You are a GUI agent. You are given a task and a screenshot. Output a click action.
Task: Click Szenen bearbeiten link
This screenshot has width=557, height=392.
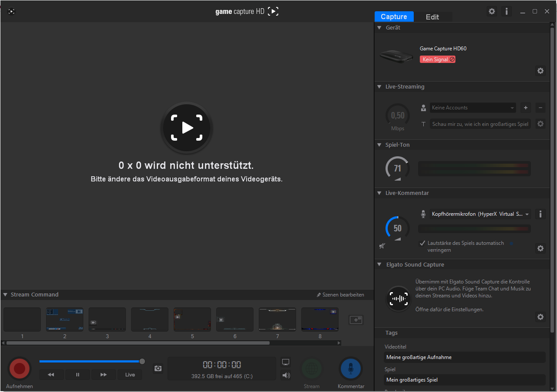click(x=340, y=295)
